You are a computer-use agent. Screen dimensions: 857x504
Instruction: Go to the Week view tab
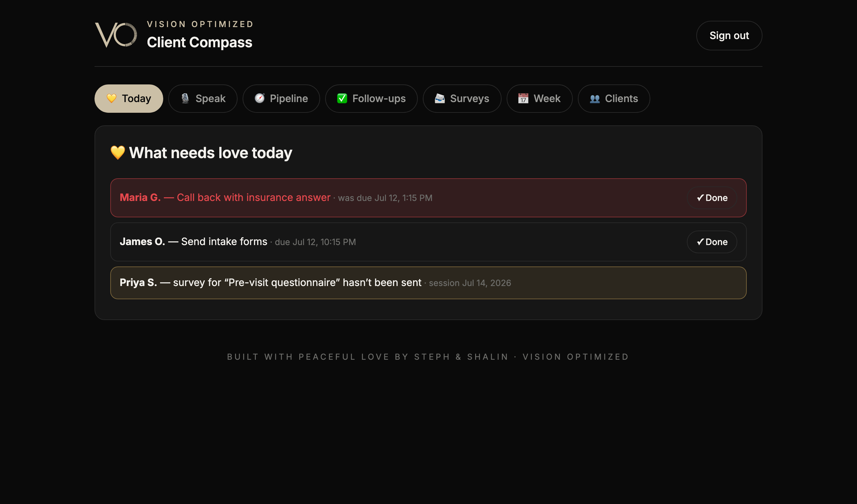tap(539, 99)
